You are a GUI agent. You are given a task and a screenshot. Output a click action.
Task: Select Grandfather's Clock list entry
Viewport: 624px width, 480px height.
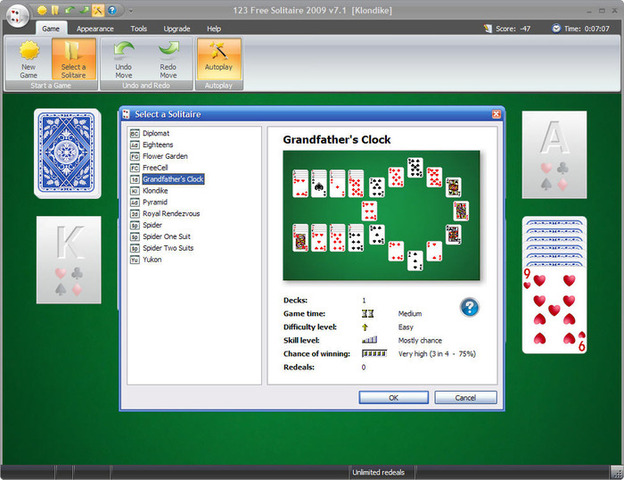point(173,179)
